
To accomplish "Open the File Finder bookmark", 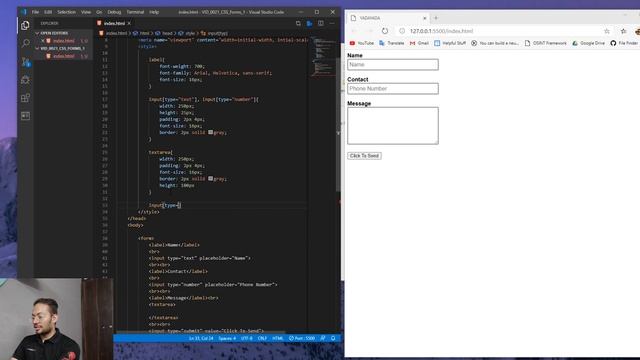I will (624, 43).
